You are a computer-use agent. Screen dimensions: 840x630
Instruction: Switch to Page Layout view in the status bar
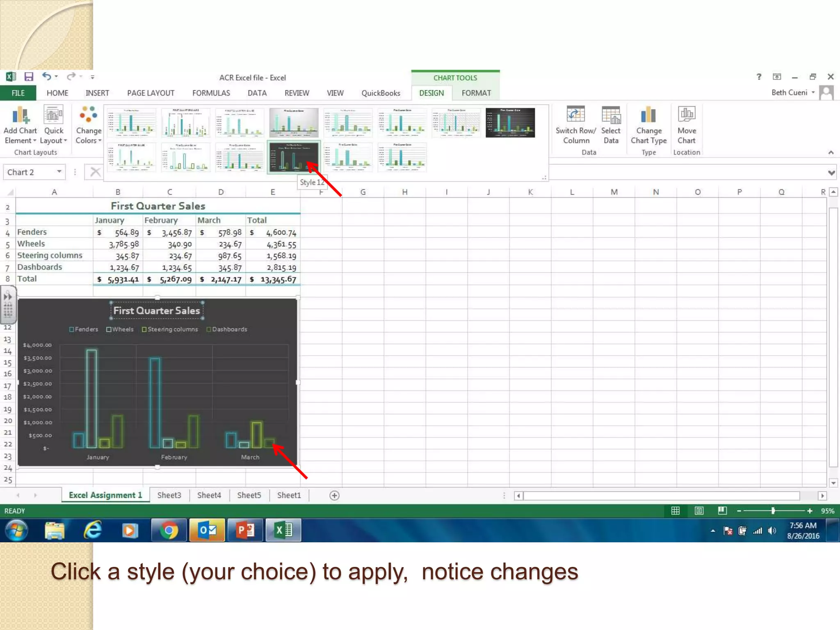[699, 511]
